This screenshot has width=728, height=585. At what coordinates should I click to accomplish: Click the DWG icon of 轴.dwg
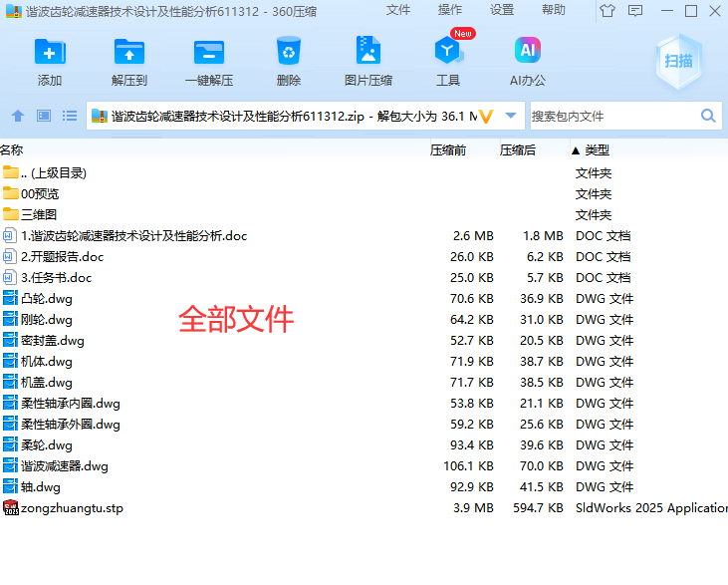click(x=10, y=486)
